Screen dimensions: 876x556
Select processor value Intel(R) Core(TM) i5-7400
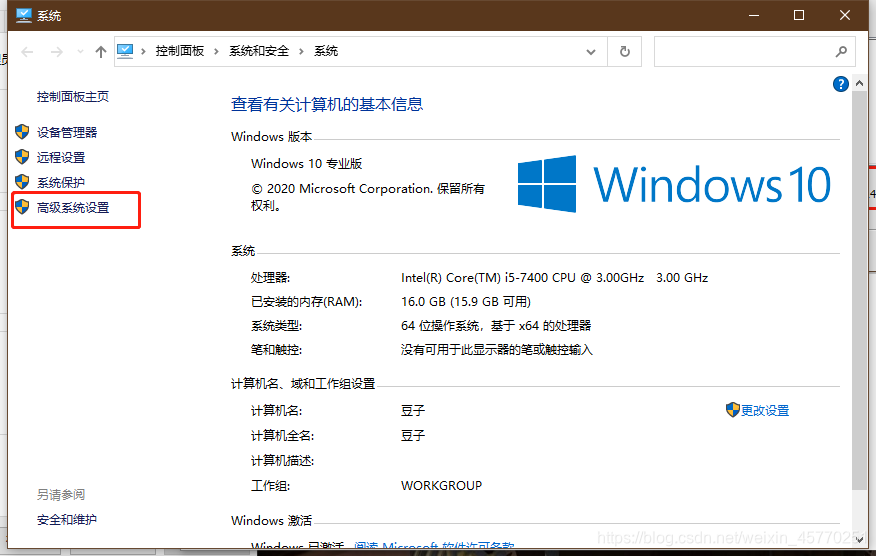(554, 278)
